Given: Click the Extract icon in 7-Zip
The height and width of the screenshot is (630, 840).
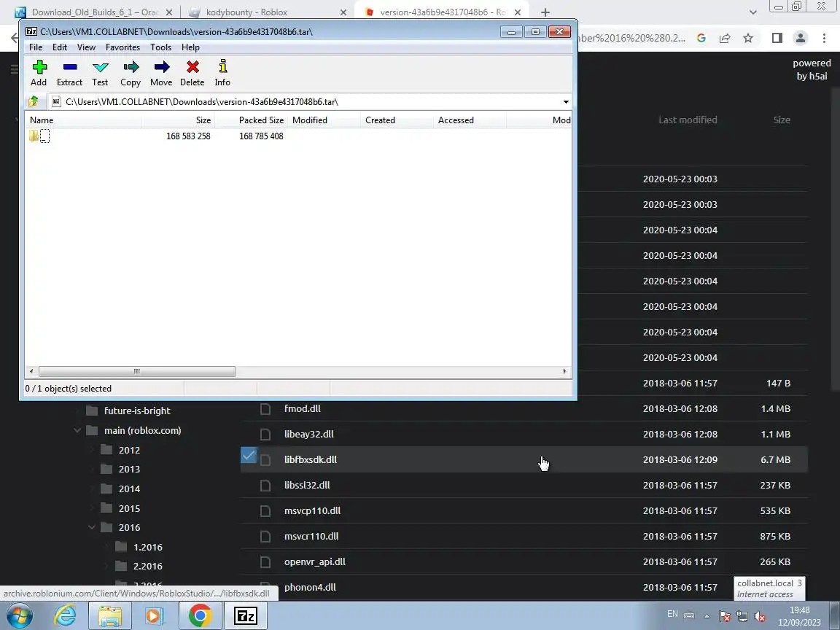Looking at the screenshot, I should (x=70, y=73).
